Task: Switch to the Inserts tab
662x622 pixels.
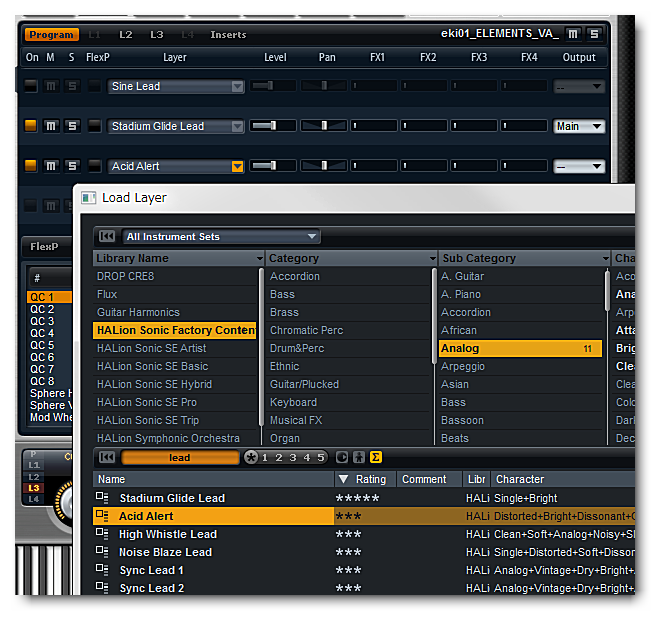Action: (x=228, y=35)
